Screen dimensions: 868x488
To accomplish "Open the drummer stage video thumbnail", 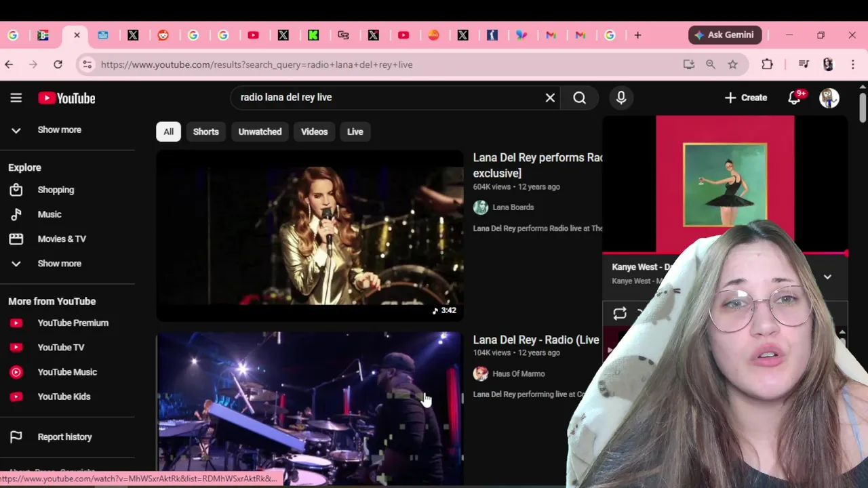I will click(x=310, y=408).
